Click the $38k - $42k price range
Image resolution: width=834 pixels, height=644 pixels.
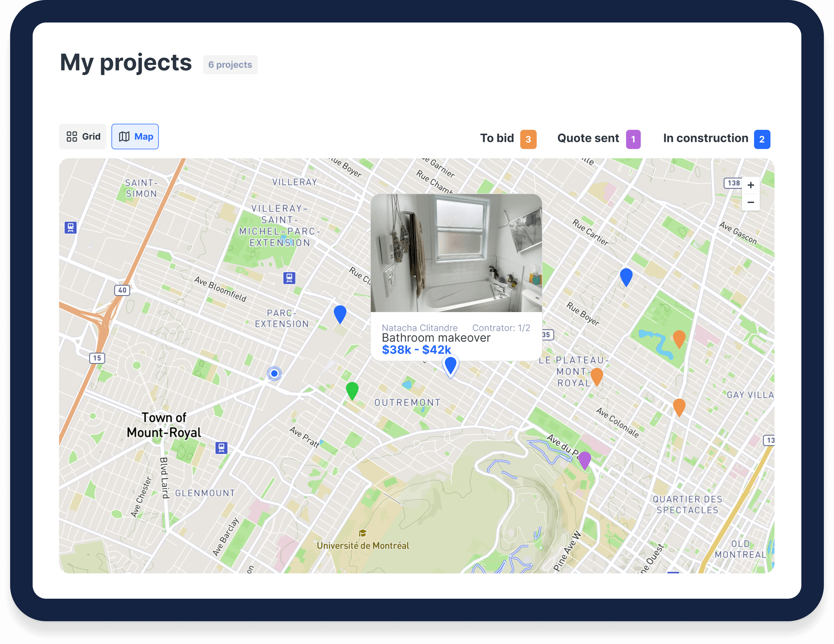416,350
